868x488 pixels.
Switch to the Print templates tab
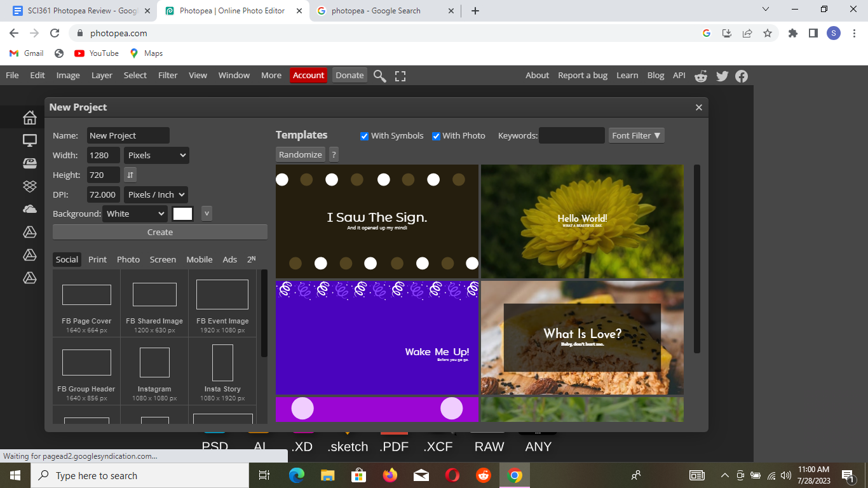(x=97, y=259)
